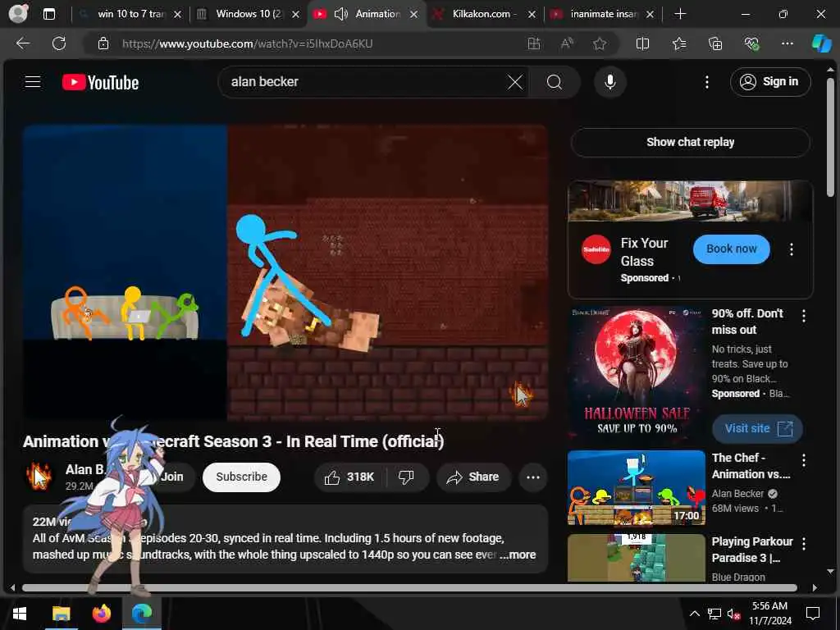Open YouTube settings three-dot menu
This screenshot has height=630, width=840.
pyautogui.click(x=706, y=82)
